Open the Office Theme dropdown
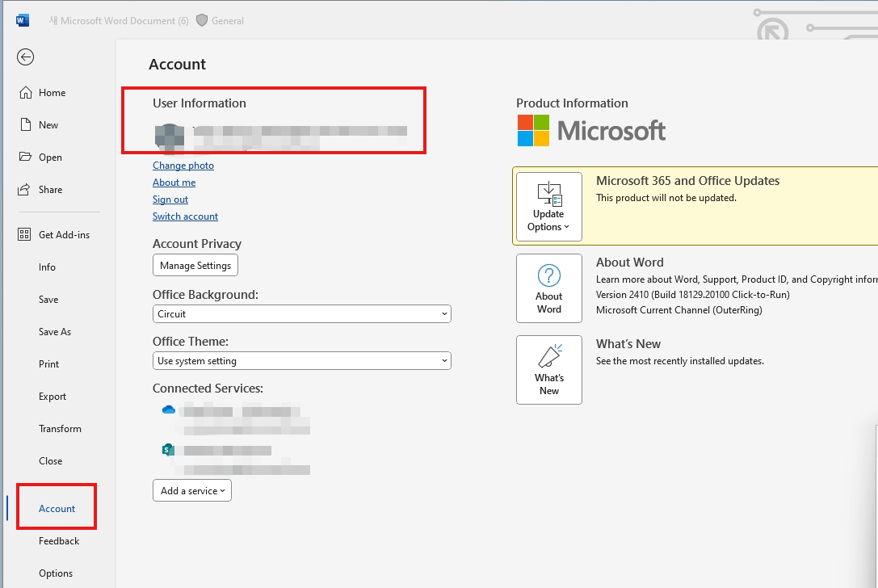The image size is (878, 588). (302, 361)
